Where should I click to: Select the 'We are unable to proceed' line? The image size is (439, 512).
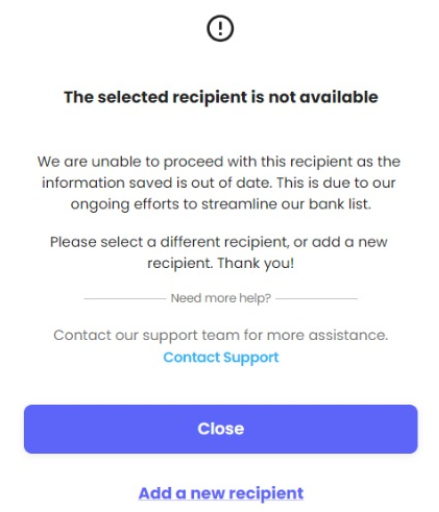(219, 162)
